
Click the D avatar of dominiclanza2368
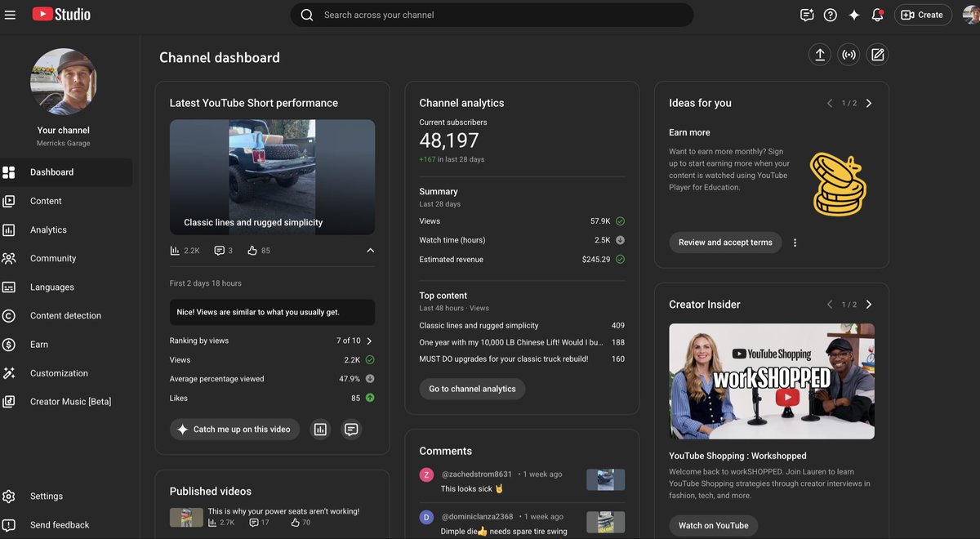[426, 517]
